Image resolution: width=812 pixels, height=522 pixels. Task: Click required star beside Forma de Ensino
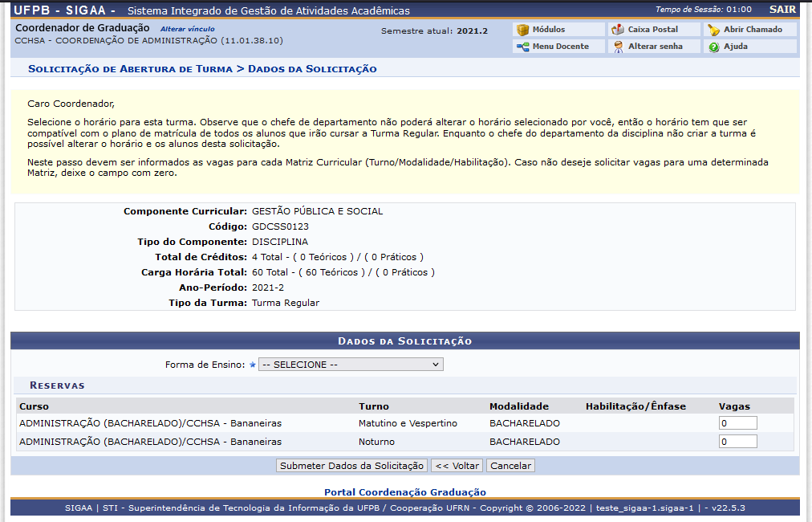[252, 365]
